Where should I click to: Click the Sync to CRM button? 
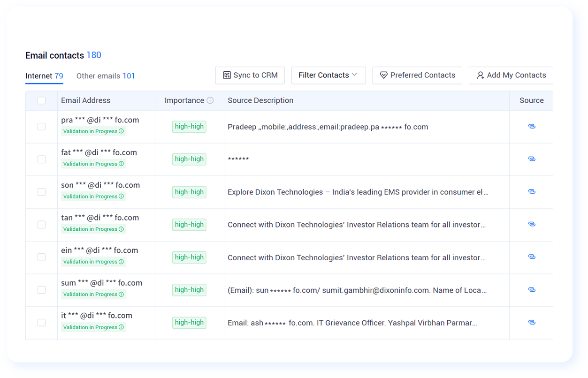coord(250,76)
